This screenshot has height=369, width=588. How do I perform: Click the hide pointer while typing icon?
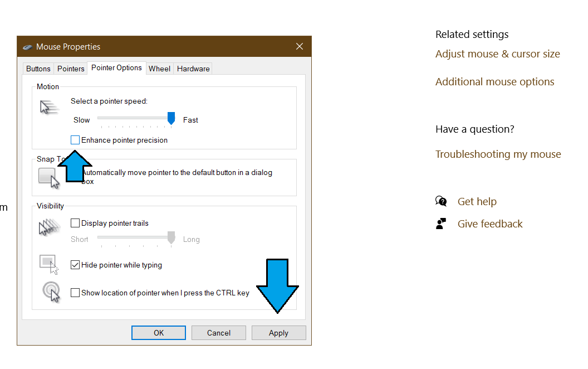49,264
